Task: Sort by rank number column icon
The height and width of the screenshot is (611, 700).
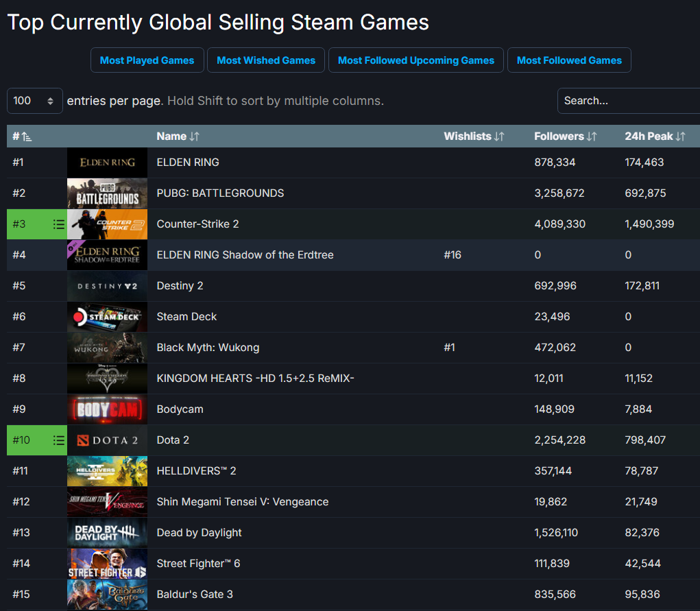Action: (27, 136)
